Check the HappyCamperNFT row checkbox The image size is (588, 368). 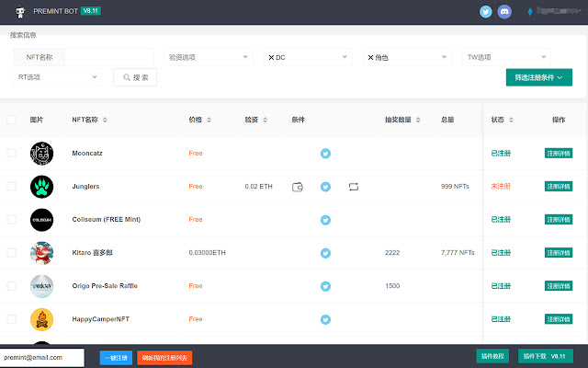coord(11,319)
